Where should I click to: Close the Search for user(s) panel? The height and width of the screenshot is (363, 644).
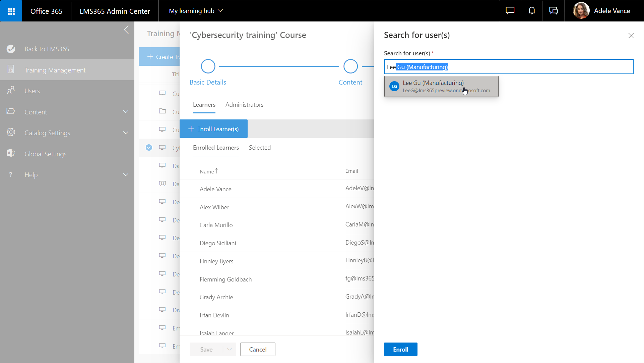(631, 36)
